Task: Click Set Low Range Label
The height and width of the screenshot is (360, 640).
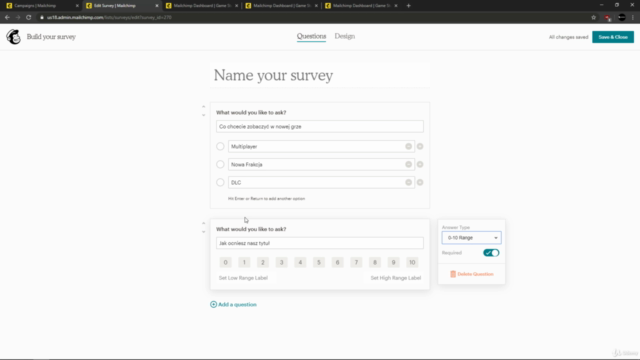Action: (x=243, y=278)
